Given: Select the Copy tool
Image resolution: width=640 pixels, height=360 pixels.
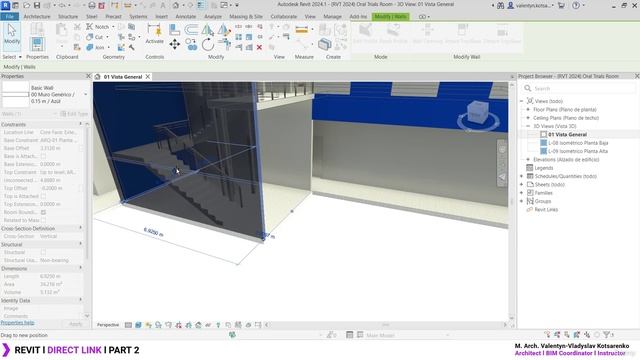Looking at the screenshot, I should 191,44.
